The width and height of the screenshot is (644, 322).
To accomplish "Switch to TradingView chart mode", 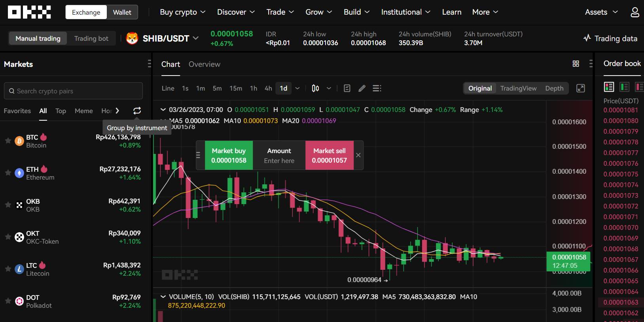I will coord(518,88).
